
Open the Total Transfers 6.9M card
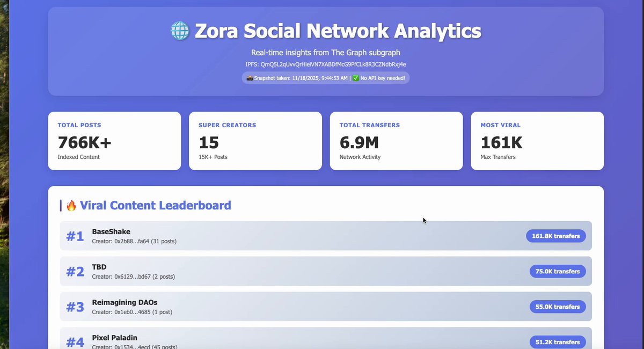[396, 141]
